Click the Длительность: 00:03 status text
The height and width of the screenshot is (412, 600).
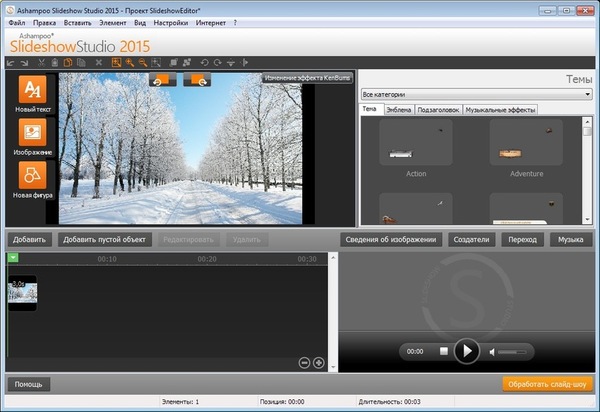pos(390,402)
